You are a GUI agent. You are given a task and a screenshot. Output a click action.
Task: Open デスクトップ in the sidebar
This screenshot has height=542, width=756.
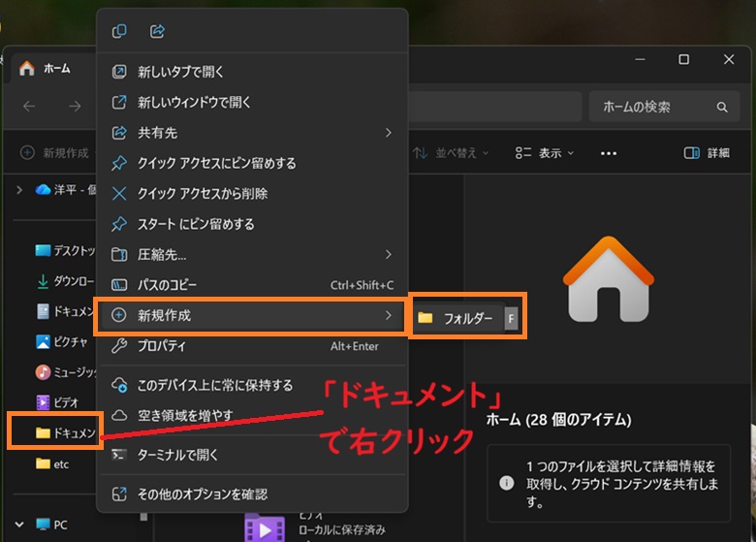pos(65,250)
